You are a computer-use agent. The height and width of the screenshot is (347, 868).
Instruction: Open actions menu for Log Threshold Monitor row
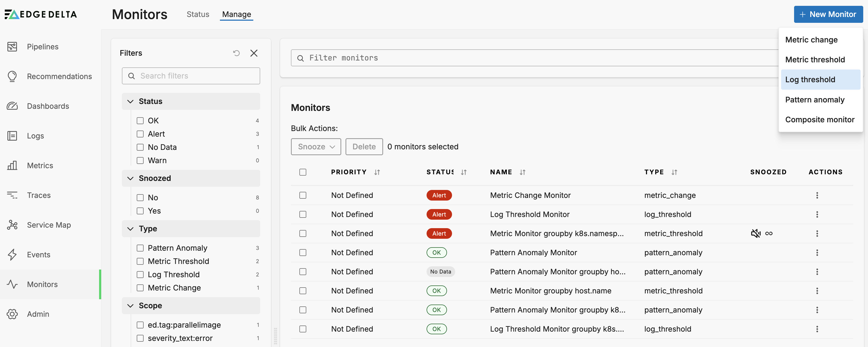coord(817,214)
